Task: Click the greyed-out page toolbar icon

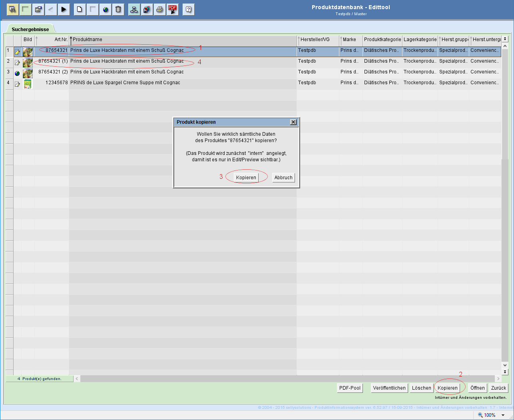Action: coord(93,9)
